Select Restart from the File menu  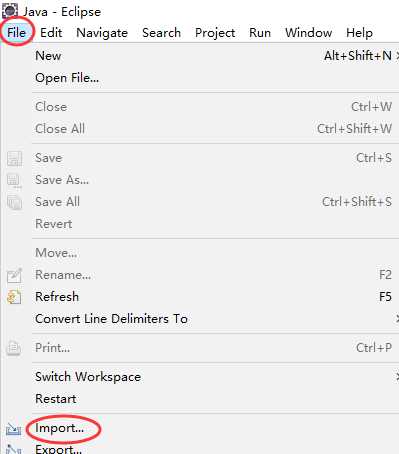pyautogui.click(x=215, y=399)
